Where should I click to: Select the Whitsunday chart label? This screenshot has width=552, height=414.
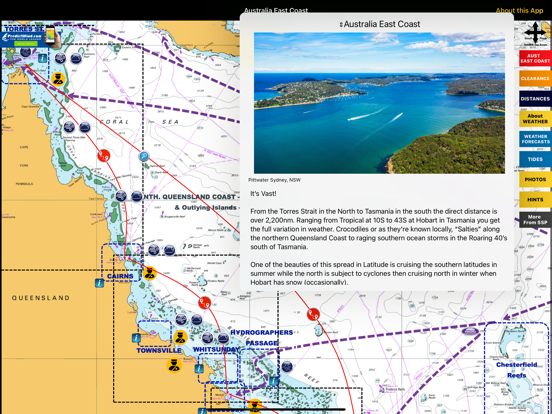(216, 349)
